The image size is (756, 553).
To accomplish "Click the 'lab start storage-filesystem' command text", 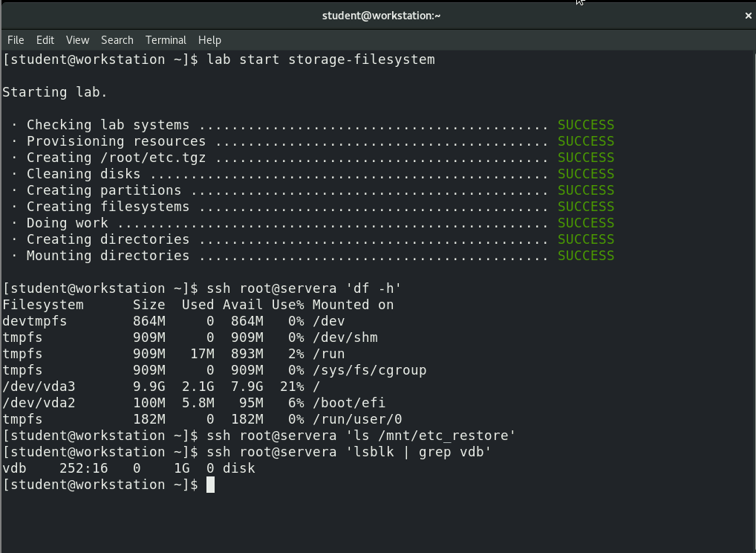I will coord(321,59).
